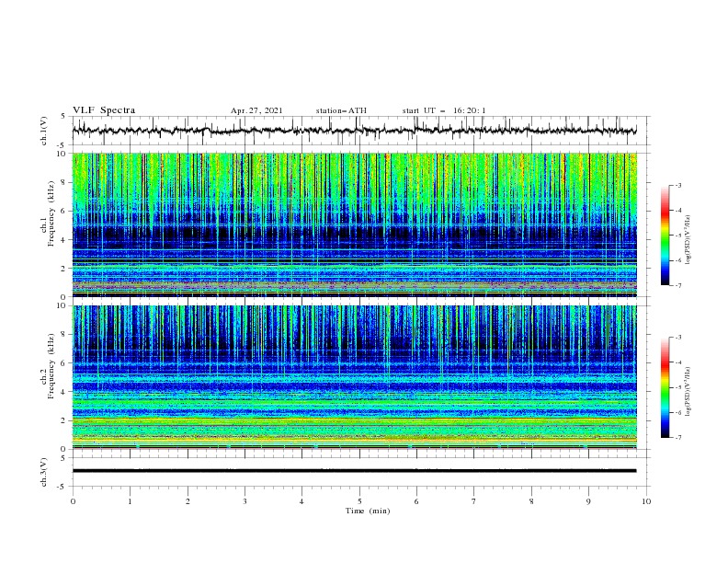Click the ch.1 spectrogram panel

pos(355,224)
